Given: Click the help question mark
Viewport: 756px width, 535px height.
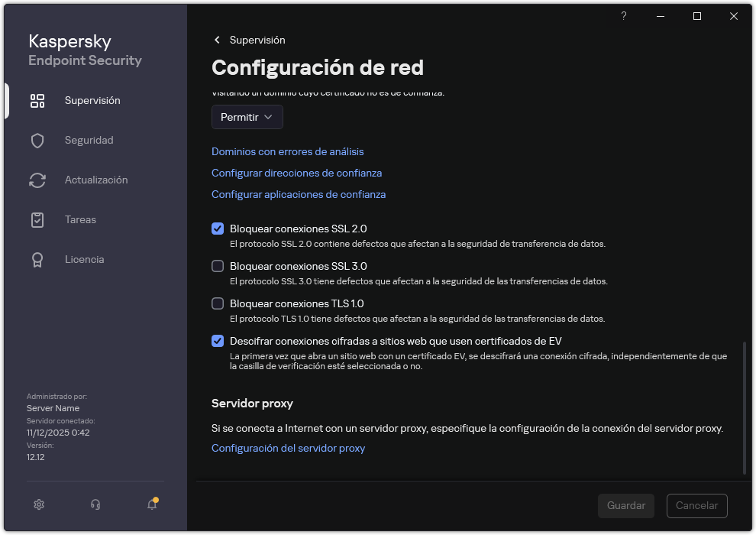Looking at the screenshot, I should (623, 16).
